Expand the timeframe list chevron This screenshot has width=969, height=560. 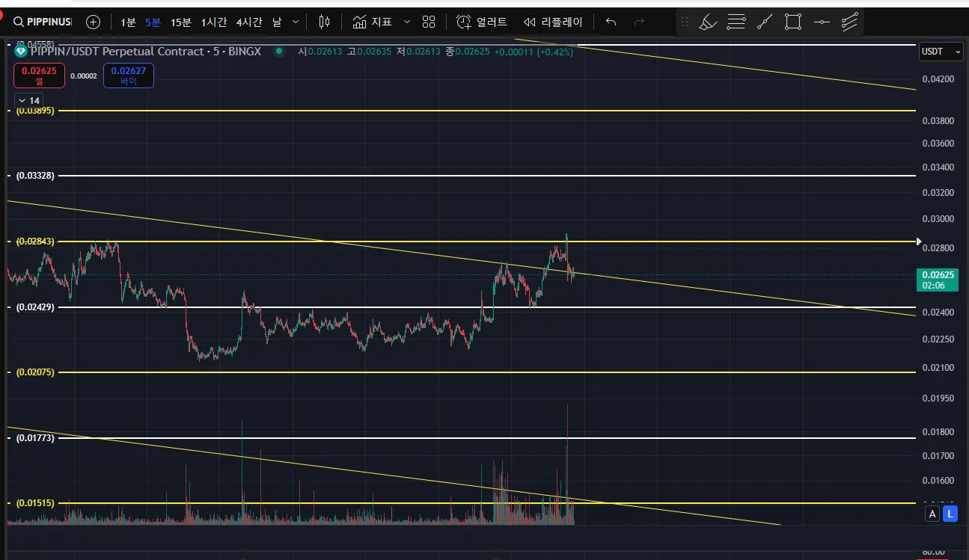(296, 22)
